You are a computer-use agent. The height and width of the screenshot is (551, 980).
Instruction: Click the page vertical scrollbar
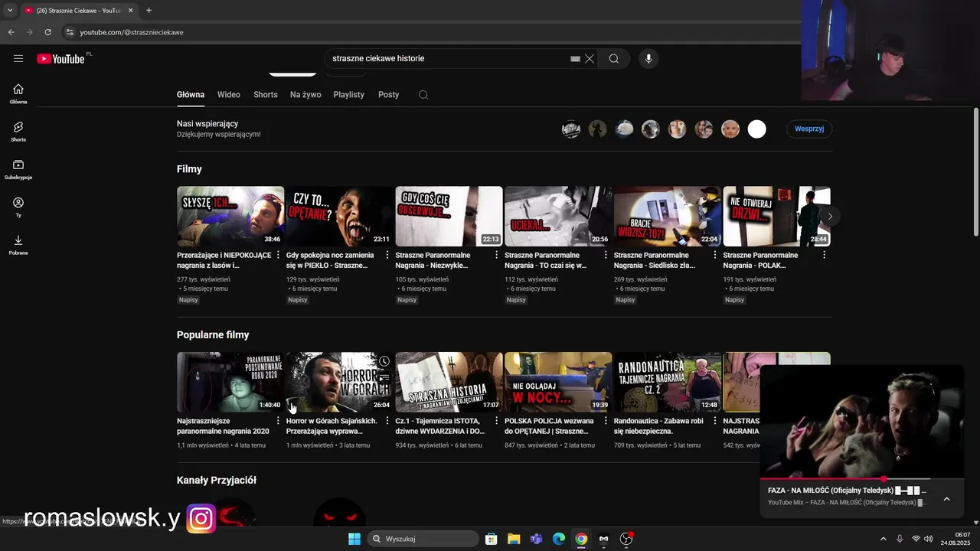coord(975,172)
